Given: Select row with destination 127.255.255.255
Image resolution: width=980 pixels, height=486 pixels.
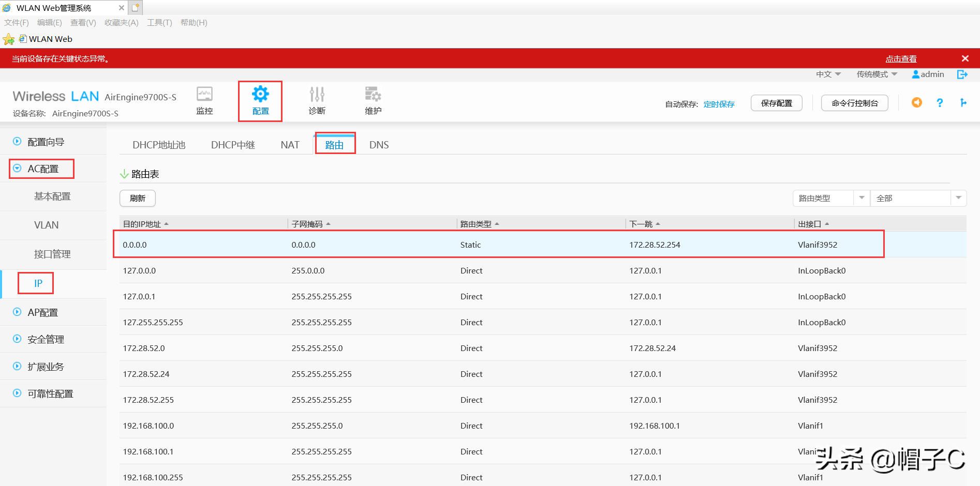Looking at the screenshot, I should [543, 322].
